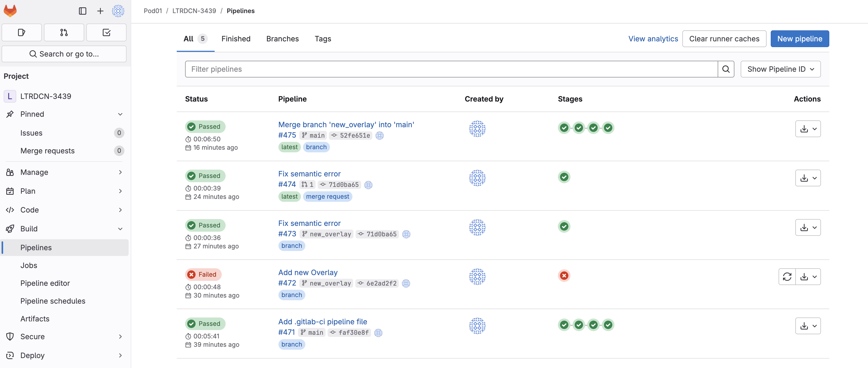This screenshot has width=868, height=368.
Task: Open the to-do list shortcut icon
Action: point(106,32)
